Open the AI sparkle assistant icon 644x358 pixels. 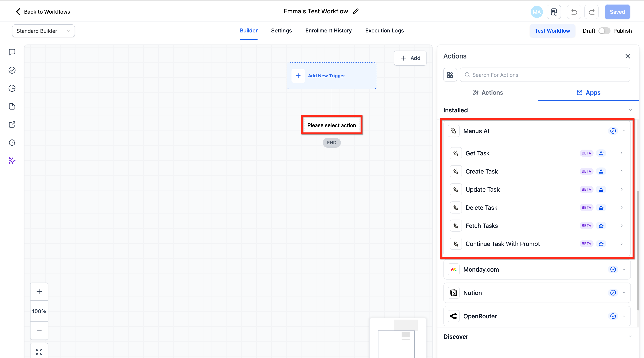pos(12,161)
